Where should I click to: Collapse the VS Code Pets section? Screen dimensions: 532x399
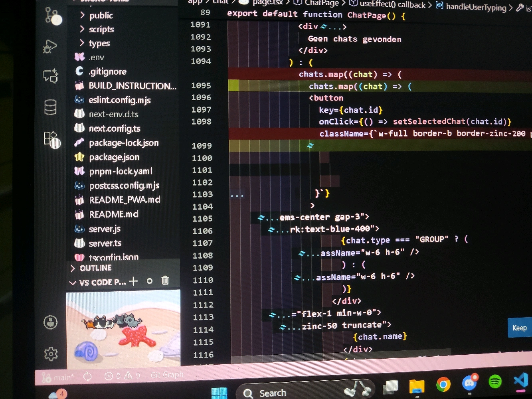point(73,282)
